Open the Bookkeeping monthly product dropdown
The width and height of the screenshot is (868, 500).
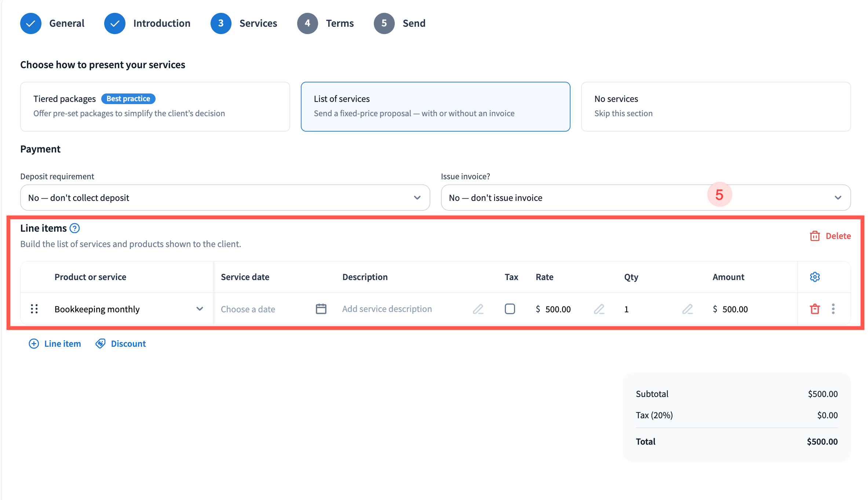pyautogui.click(x=199, y=309)
